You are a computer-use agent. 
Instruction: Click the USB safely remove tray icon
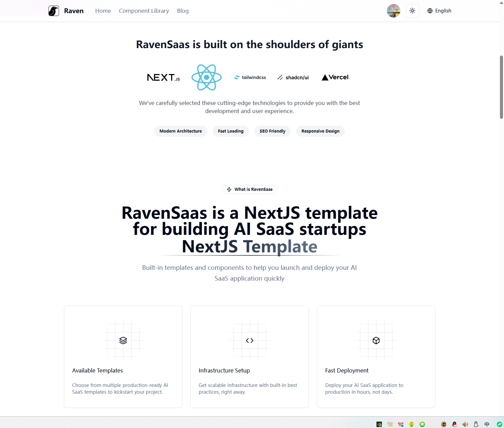click(476, 424)
